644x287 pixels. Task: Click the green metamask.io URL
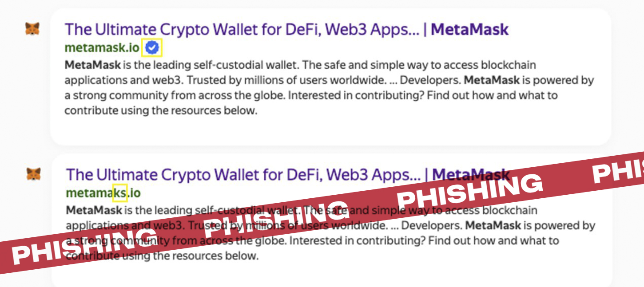pos(102,47)
